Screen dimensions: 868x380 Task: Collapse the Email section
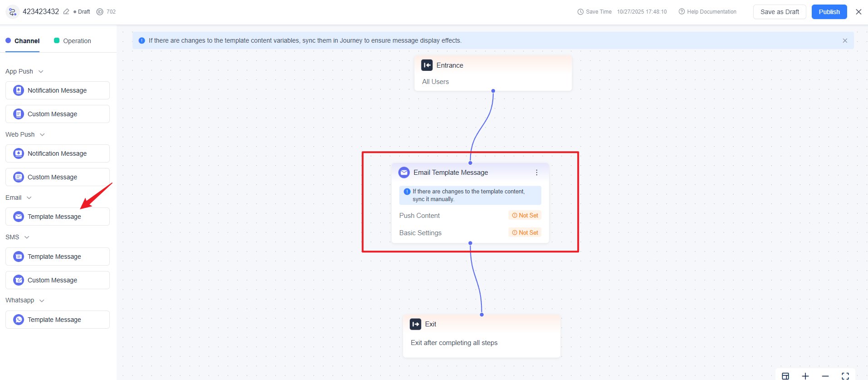pyautogui.click(x=29, y=198)
